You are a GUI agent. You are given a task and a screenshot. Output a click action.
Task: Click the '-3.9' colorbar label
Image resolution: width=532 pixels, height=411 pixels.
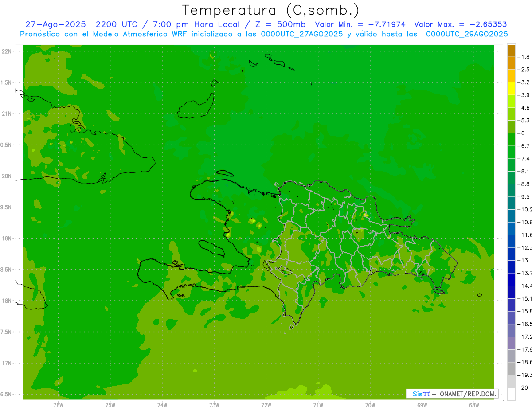pyautogui.click(x=524, y=95)
